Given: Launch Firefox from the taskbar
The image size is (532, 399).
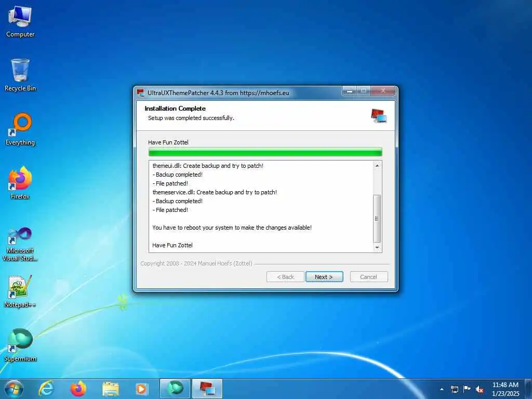Looking at the screenshot, I should (x=78, y=389).
